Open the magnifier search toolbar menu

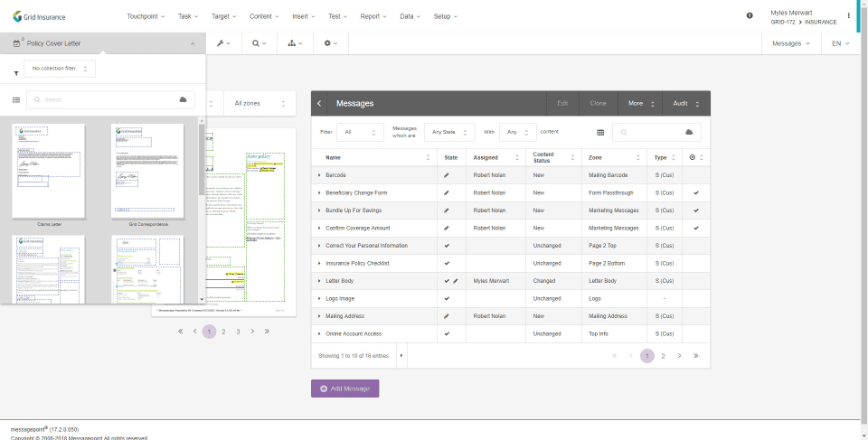[x=259, y=43]
